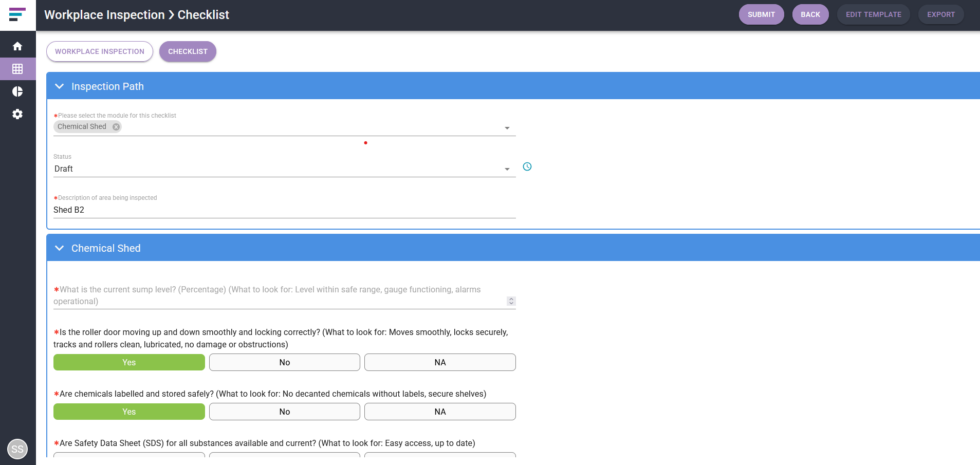Image resolution: width=980 pixels, height=465 pixels.
Task: Collapse the Inspection Path section
Action: click(x=60, y=86)
